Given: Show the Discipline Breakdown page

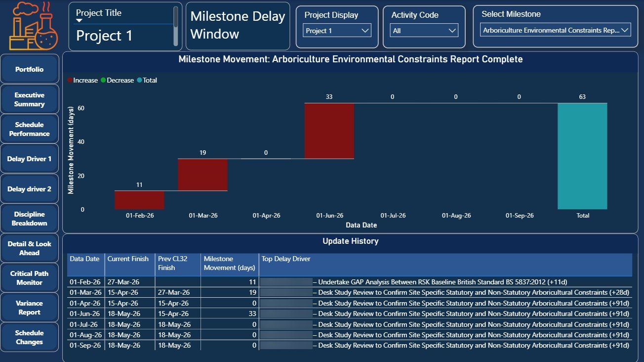Looking at the screenshot, I should (30, 219).
